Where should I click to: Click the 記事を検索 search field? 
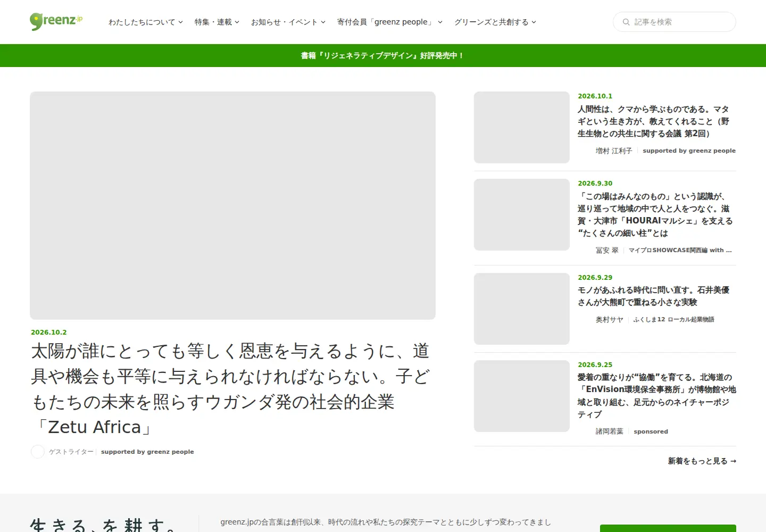click(x=675, y=22)
